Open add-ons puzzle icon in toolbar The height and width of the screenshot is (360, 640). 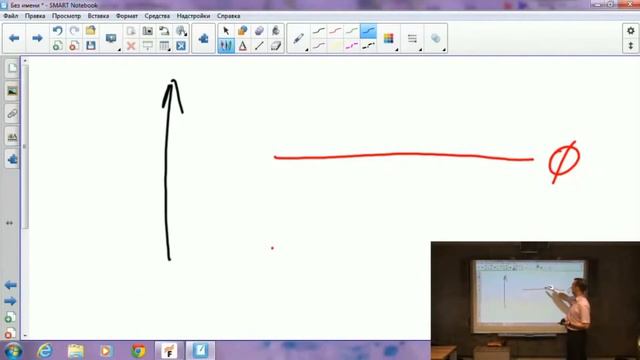(203, 38)
